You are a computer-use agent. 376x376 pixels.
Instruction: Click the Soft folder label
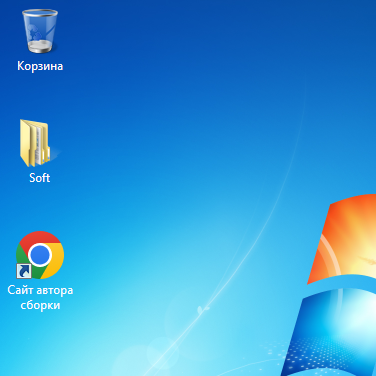pos(40,178)
